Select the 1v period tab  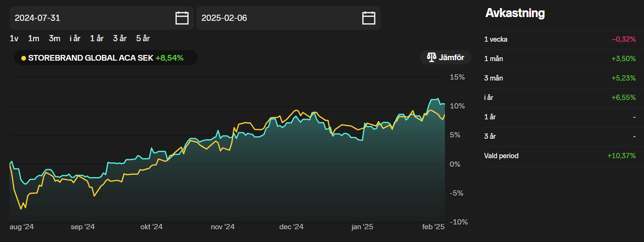(x=14, y=38)
